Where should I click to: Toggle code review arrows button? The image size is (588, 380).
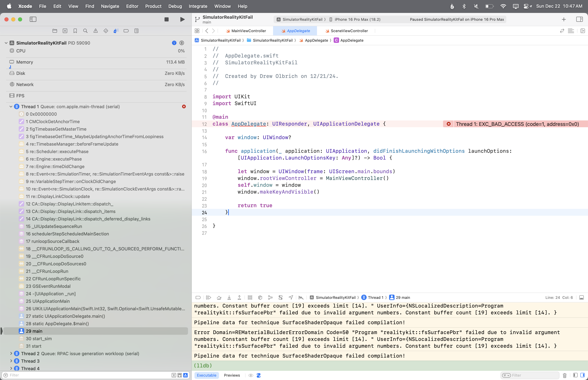(562, 31)
